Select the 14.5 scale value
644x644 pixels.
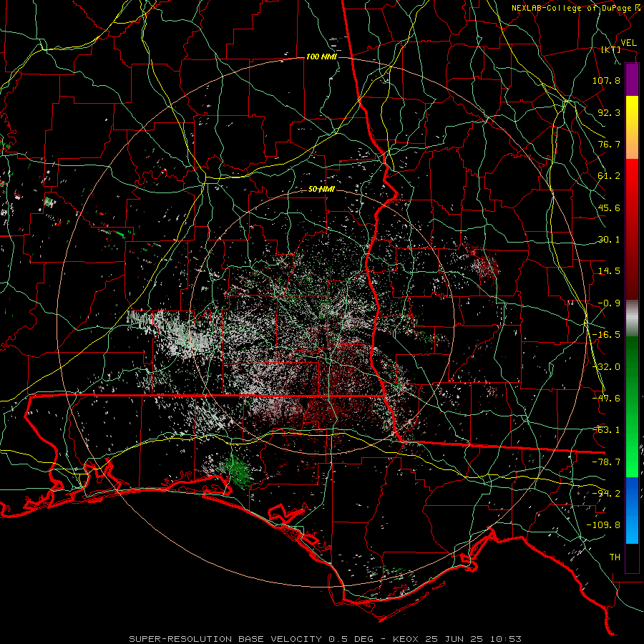(609, 271)
